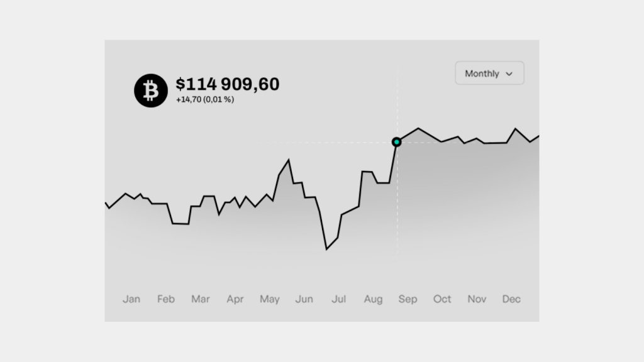
Task: Select the Feb month label
Action: (166, 299)
